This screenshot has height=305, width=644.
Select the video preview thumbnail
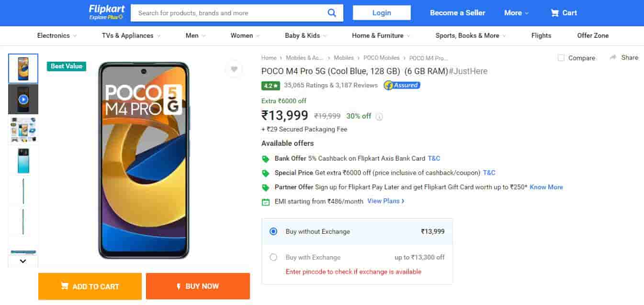click(x=23, y=99)
